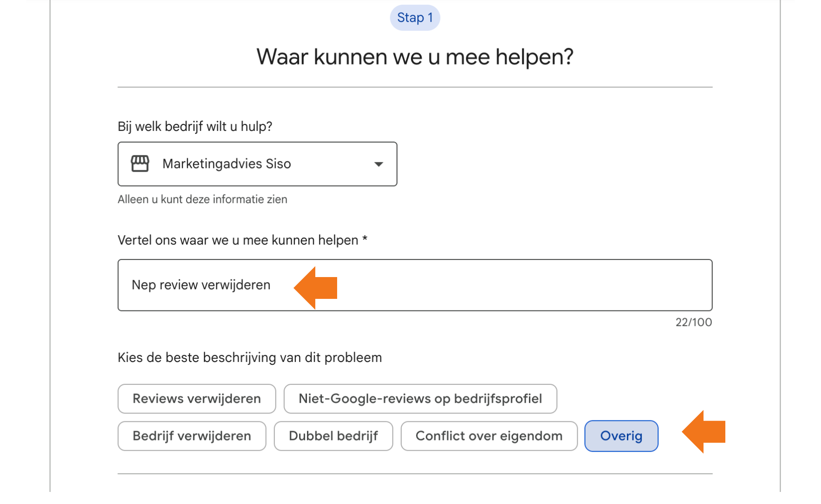
Task: Pick the 'Dubbel bedrijf' option
Action: [333, 436]
